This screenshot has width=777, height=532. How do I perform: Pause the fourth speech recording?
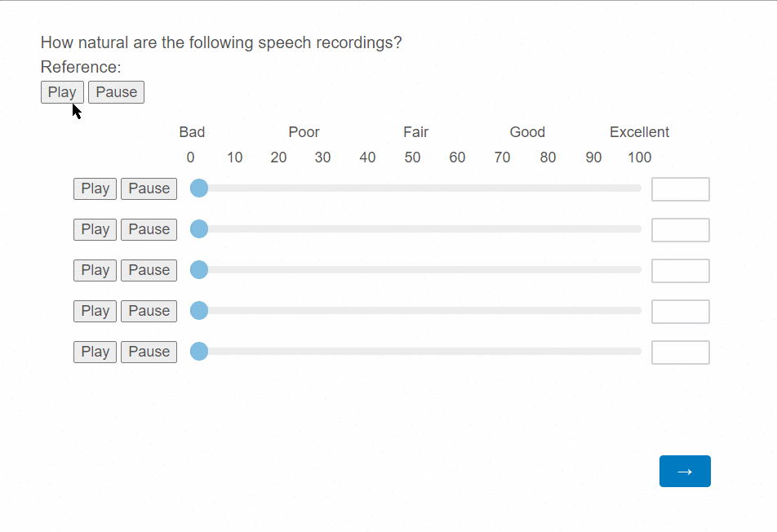149,311
